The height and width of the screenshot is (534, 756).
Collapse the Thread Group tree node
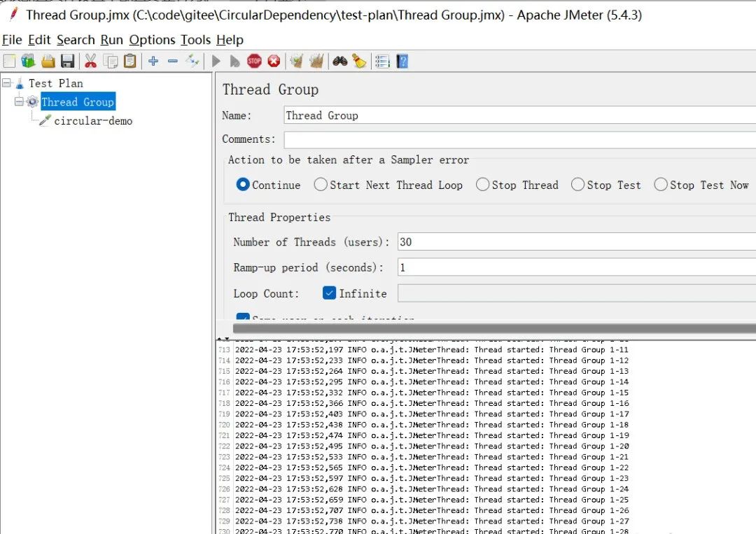click(x=19, y=101)
